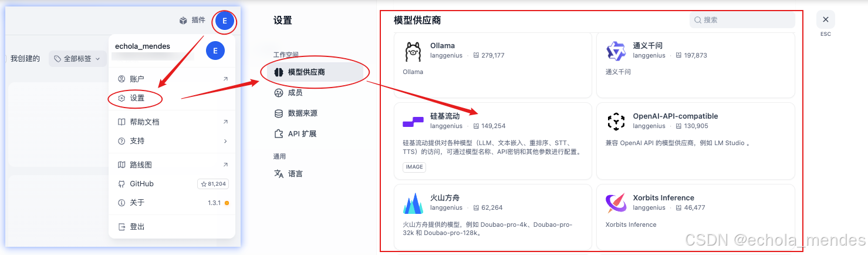Click the version number 1.3.1
868x255 pixels.
(214, 203)
